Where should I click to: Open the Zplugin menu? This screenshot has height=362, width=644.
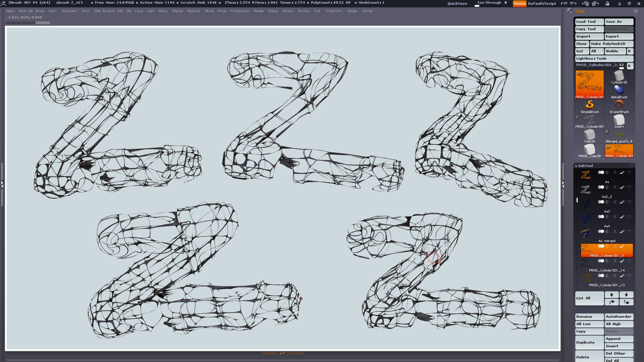(352, 11)
